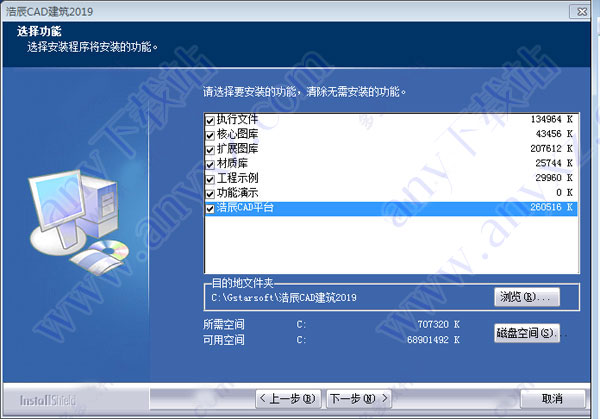Viewport: 600px width, 419px height.
Task: Uncheck the 材质库 checkbox
Action: [210, 165]
